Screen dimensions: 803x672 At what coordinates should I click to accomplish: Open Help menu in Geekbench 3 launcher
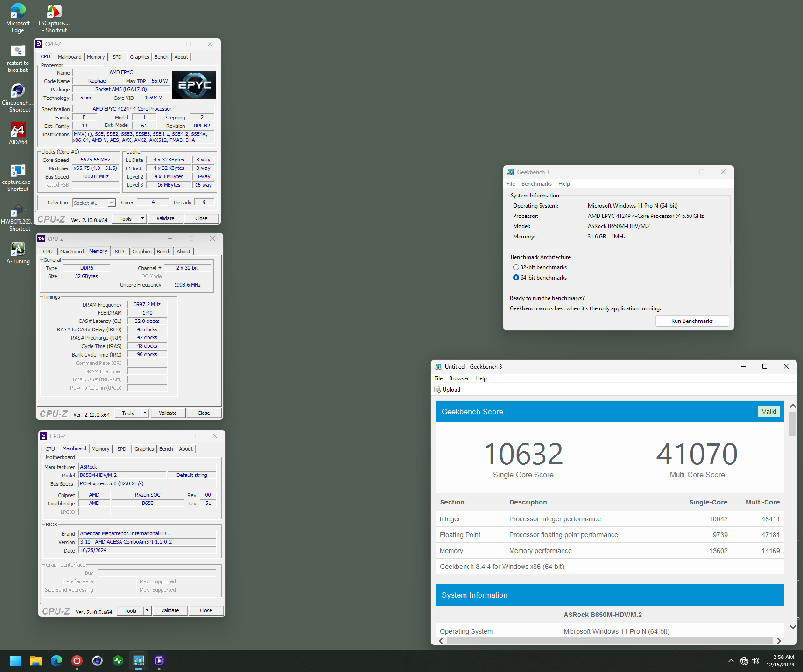[564, 184]
